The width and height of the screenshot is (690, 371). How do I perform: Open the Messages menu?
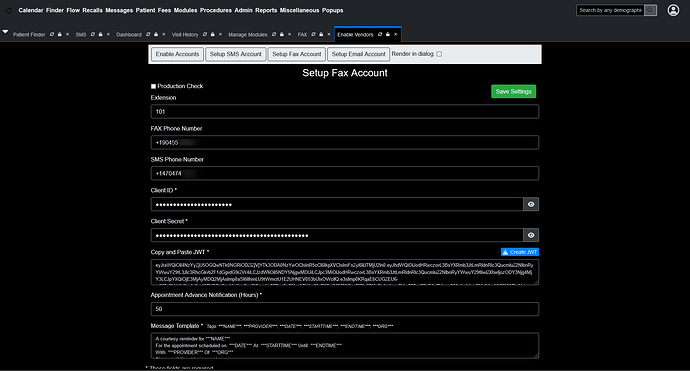click(x=119, y=10)
